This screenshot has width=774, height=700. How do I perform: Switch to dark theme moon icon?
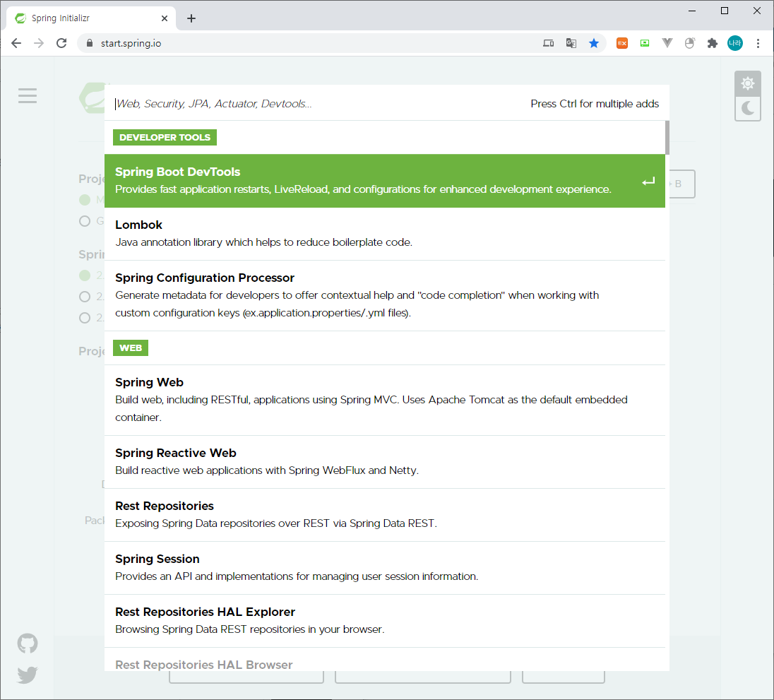pyautogui.click(x=747, y=109)
